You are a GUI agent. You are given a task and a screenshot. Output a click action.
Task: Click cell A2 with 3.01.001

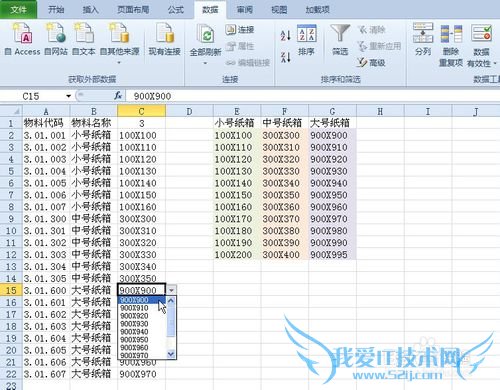46,135
